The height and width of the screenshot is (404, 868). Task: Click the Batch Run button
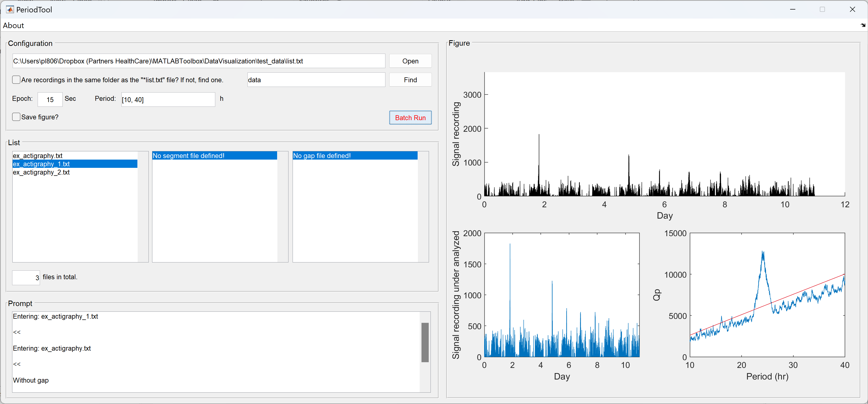click(410, 117)
